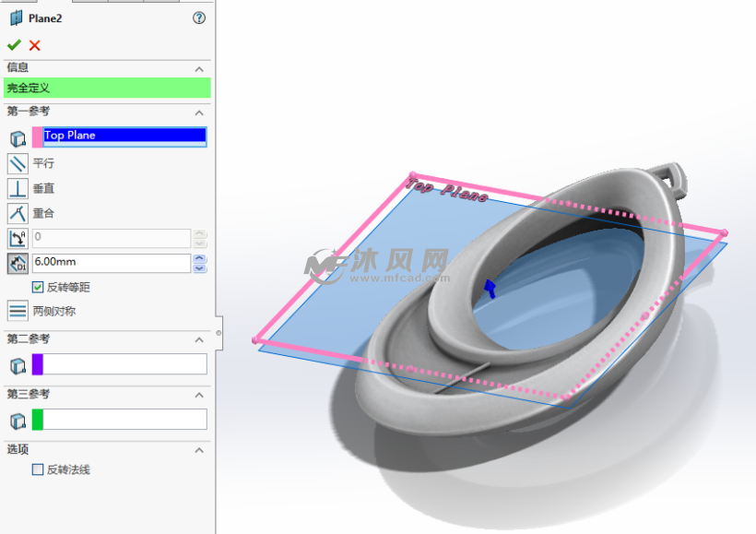This screenshot has height=534, width=756.
Task: Click the first reference entity selection icon
Action: [x=18, y=138]
